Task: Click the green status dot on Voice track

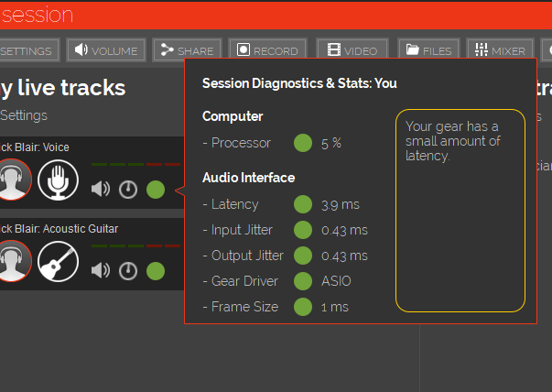Action: 156,190
